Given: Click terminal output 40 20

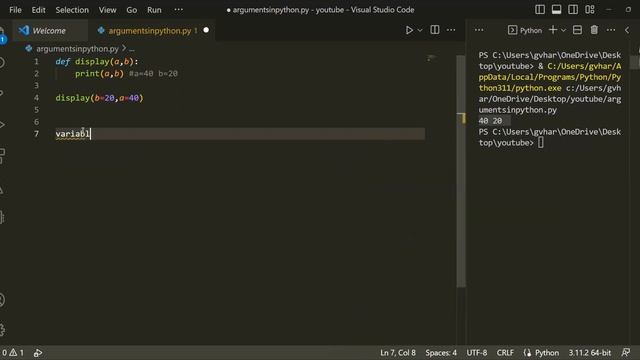Looking at the screenshot, I should [490, 121].
